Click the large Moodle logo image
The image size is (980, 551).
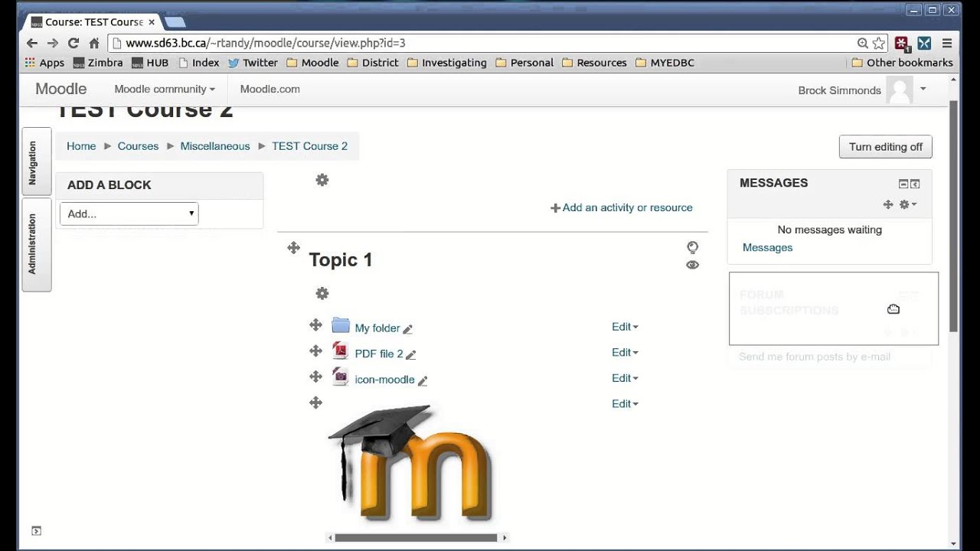click(411, 464)
